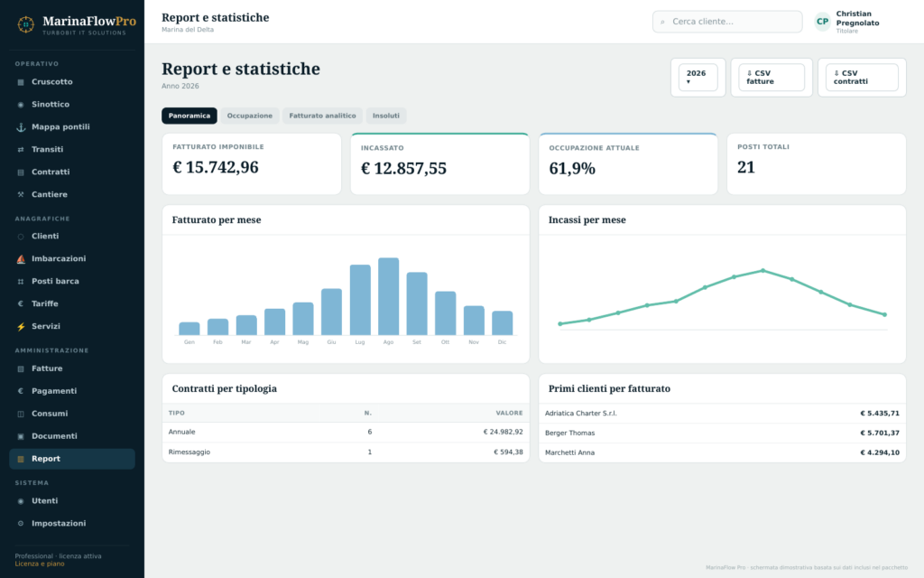Click the Clienti sidebar icon

[21, 237]
